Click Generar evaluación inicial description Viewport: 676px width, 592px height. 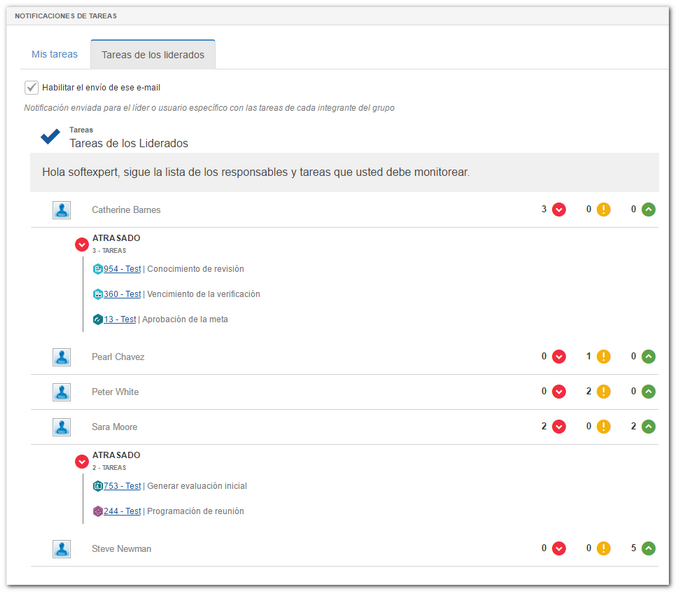(x=197, y=486)
